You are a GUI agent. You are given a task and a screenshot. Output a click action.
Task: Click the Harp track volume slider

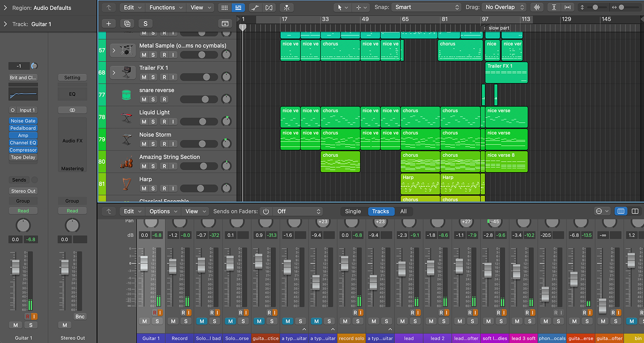coord(201,189)
